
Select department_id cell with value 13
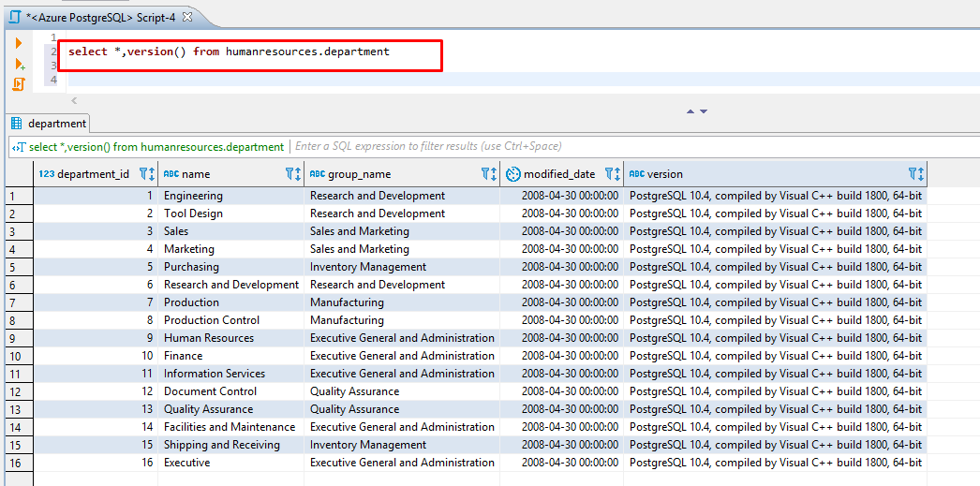coord(95,409)
